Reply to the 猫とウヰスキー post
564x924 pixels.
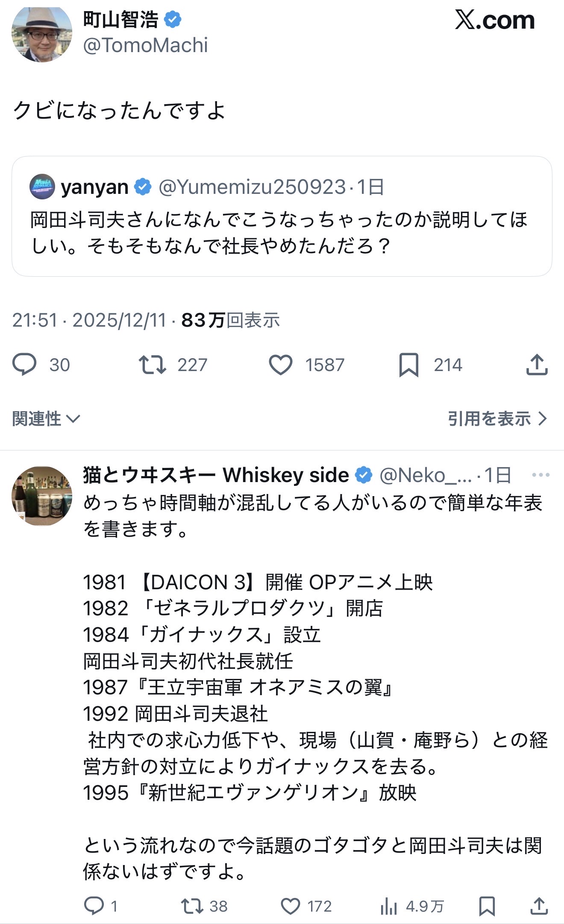[x=94, y=906]
